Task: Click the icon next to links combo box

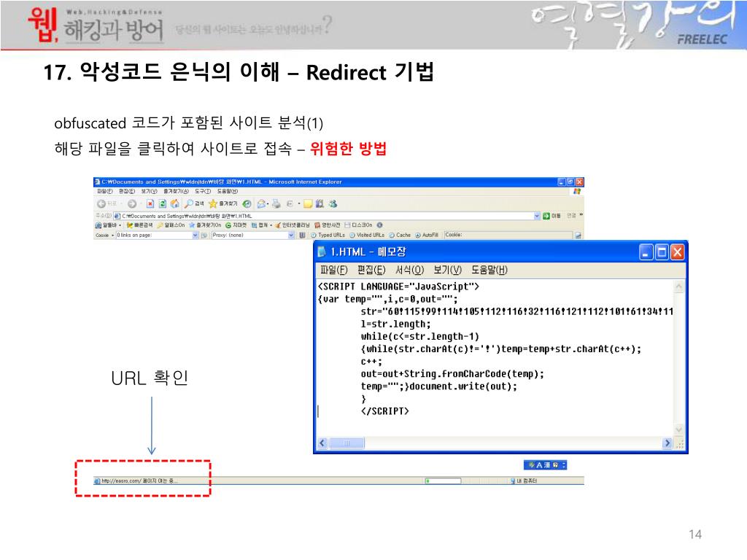Action: tap(204, 235)
